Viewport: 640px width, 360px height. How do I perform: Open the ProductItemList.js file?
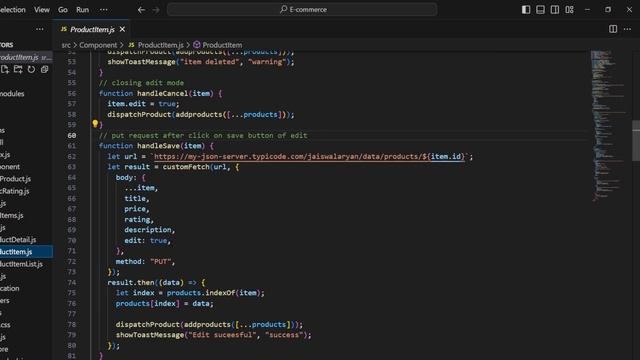21,264
